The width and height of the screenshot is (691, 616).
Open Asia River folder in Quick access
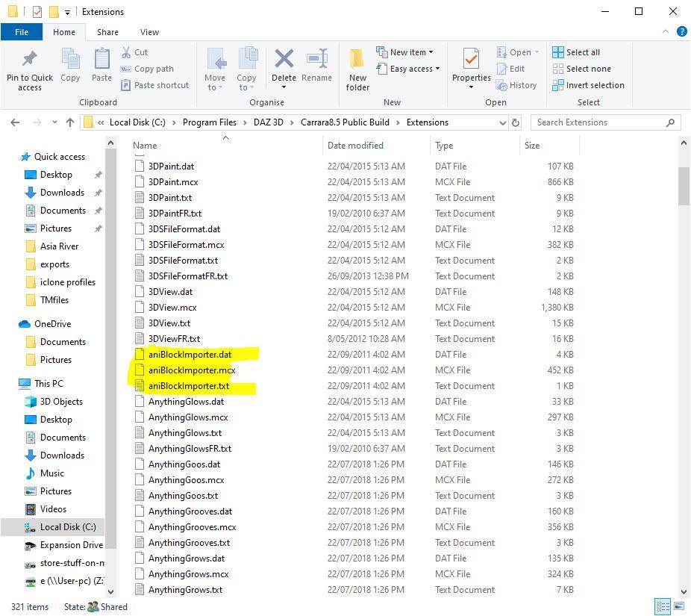[x=59, y=246]
